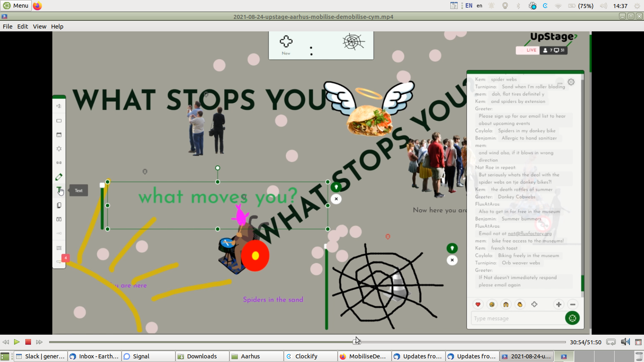Click the green emoji send button
Viewport: 644px width, 362px height.
tap(572, 318)
